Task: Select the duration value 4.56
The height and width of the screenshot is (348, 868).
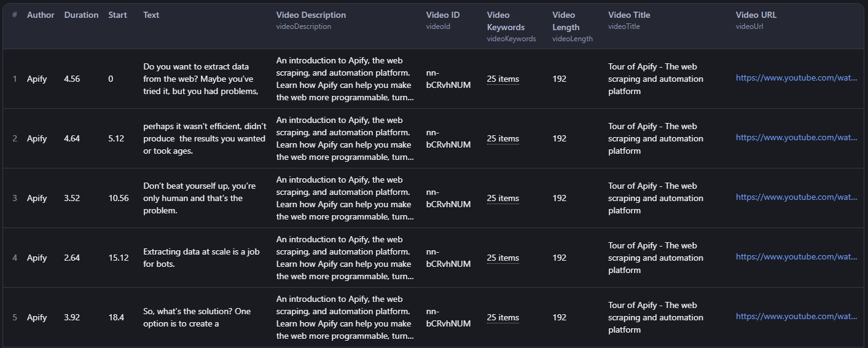Action: click(72, 79)
